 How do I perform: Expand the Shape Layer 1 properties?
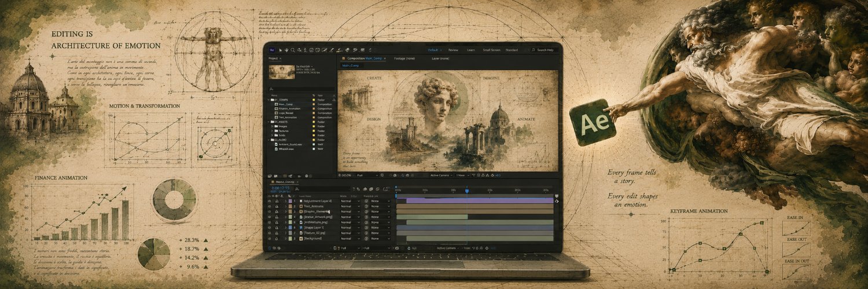(286, 228)
